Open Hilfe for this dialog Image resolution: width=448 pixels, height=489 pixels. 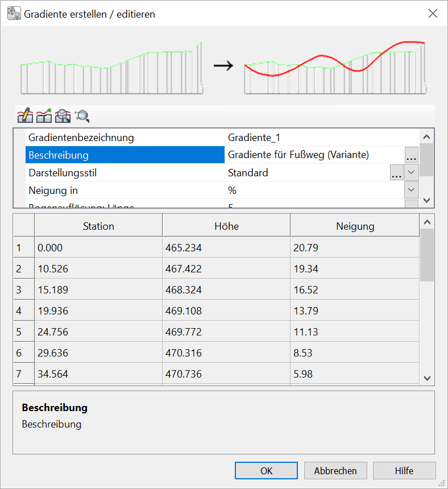404,471
